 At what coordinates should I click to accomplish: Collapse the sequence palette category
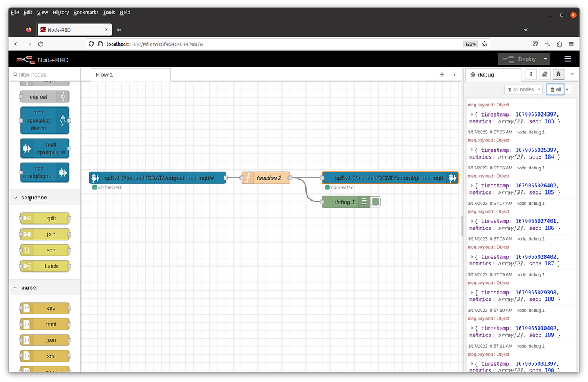tap(44, 198)
